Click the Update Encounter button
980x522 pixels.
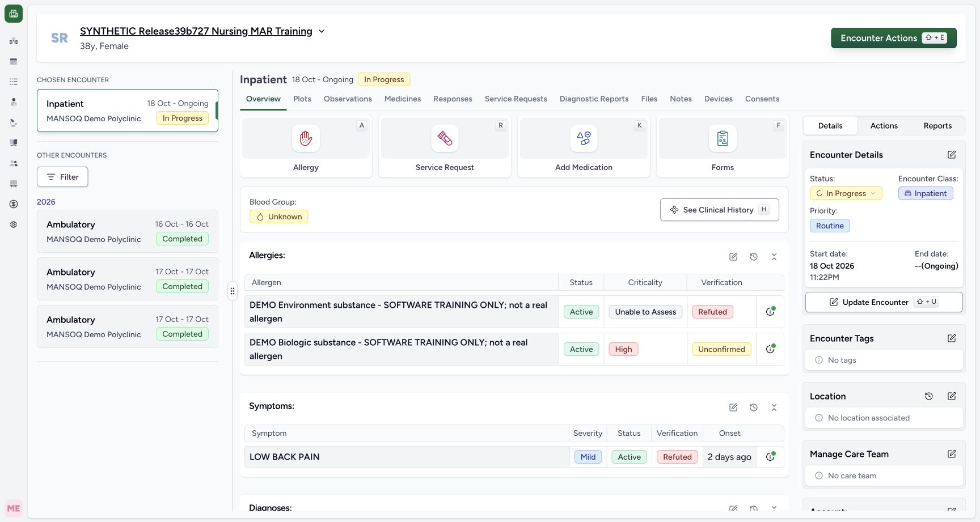tap(884, 302)
